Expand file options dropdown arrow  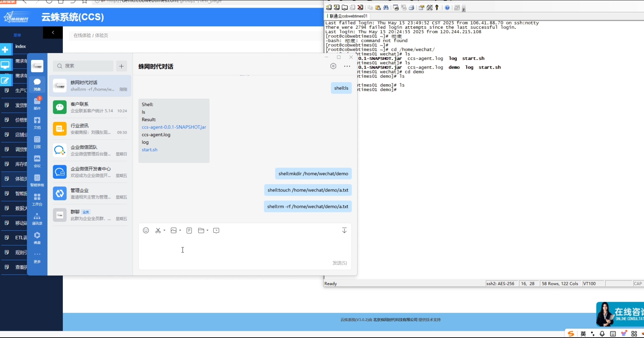[x=207, y=230]
